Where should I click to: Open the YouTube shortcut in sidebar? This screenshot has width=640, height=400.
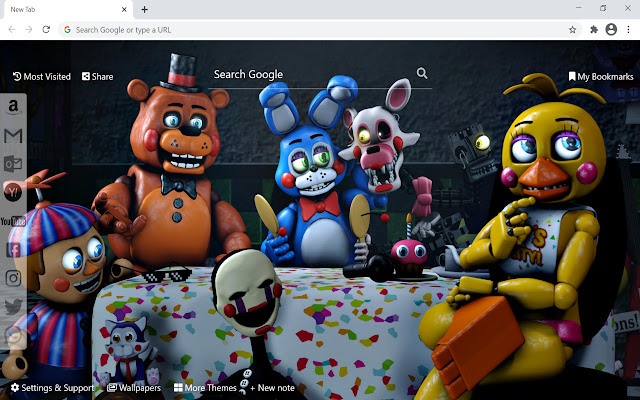13,221
